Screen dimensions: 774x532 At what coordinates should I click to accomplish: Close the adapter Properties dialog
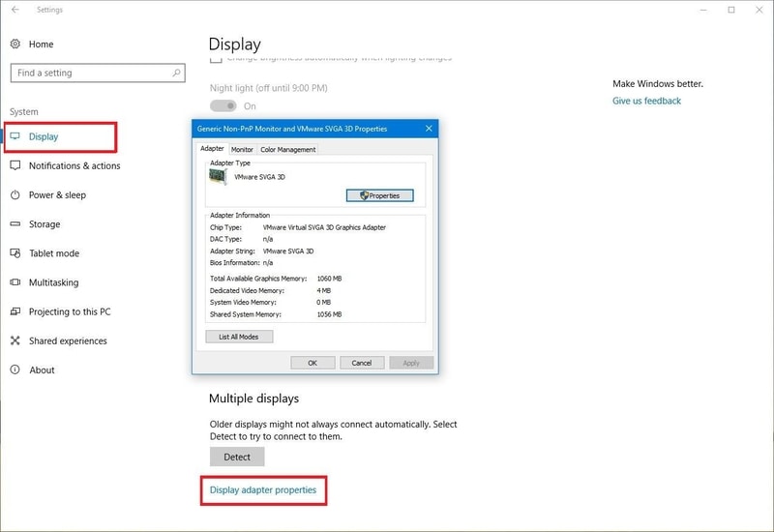[x=429, y=129]
